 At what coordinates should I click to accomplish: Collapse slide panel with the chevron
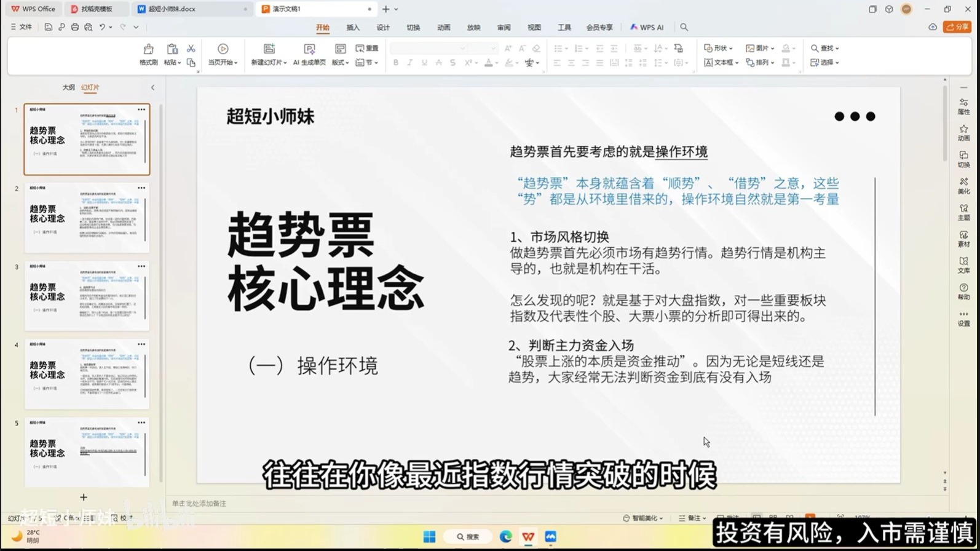[153, 87]
